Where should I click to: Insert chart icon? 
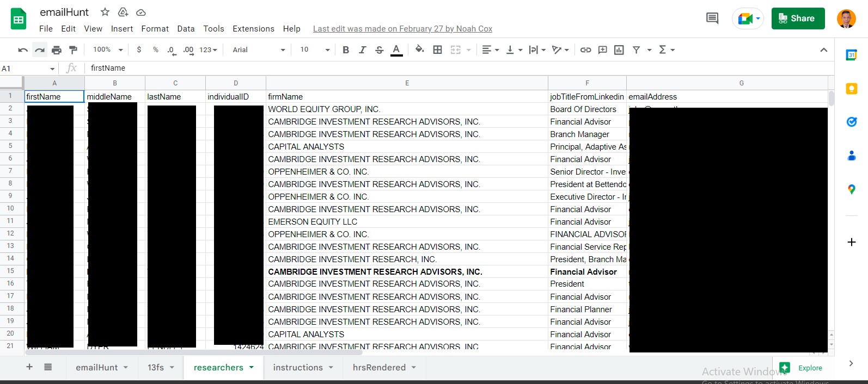tap(619, 50)
